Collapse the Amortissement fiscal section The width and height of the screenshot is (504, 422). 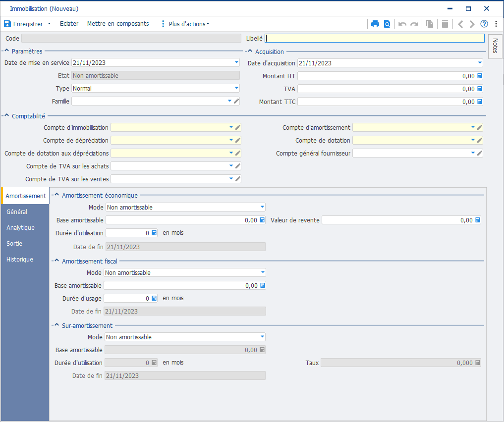tap(56, 261)
